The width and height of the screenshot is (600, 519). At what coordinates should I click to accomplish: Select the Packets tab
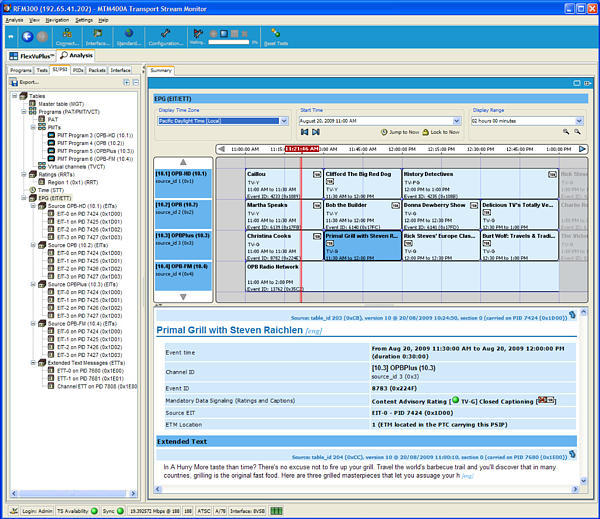pos(97,71)
